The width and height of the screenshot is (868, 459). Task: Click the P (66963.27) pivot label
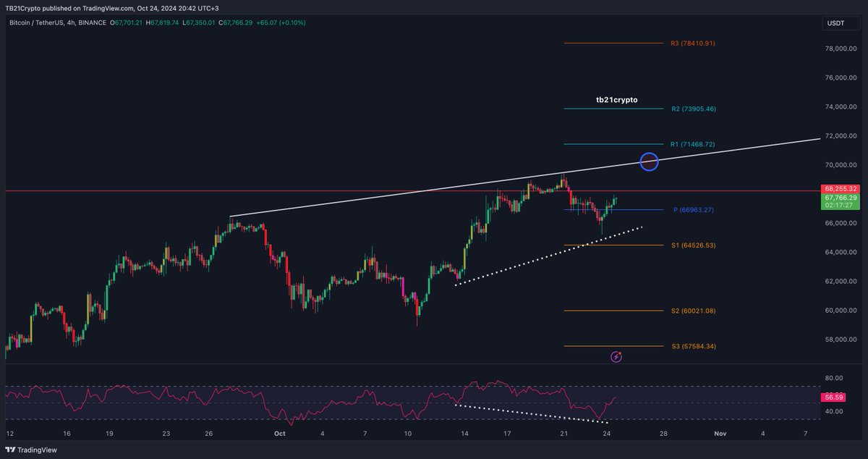(x=694, y=210)
